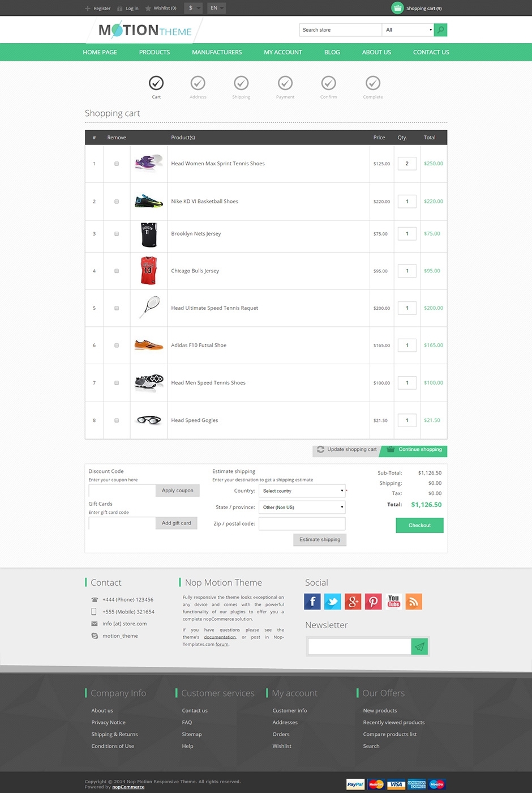This screenshot has height=793, width=532.
Task: Click the Google Plus icon
Action: pyautogui.click(x=353, y=602)
